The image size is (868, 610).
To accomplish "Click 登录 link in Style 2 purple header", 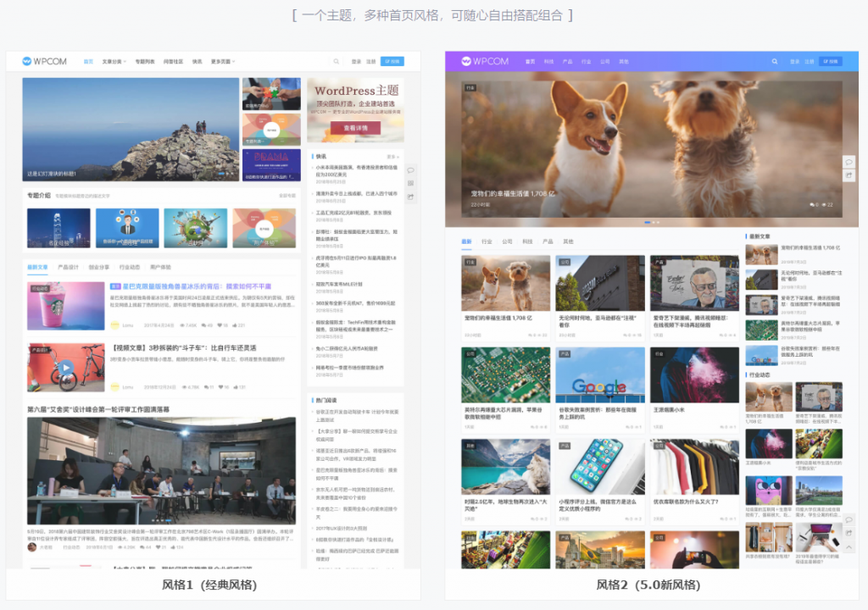I will tap(795, 62).
